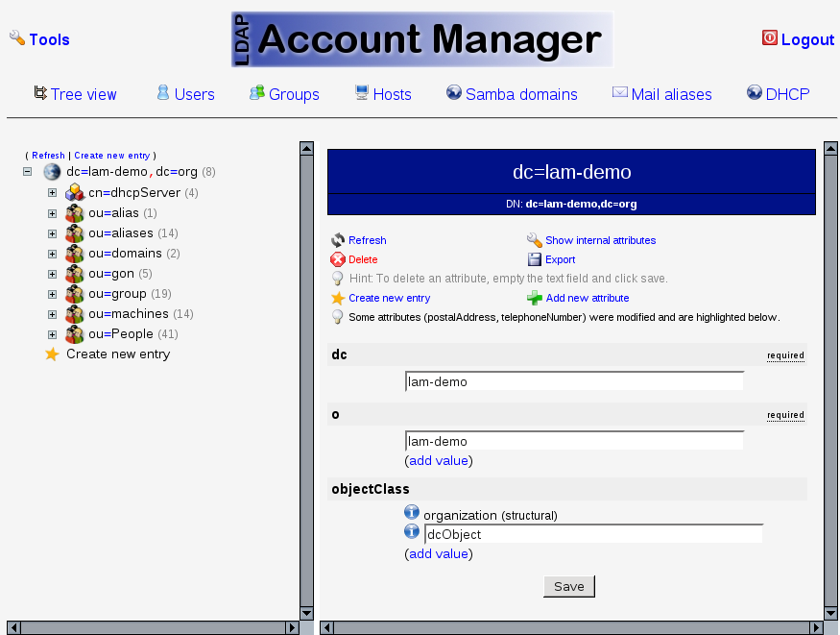Click the red Logout icon
This screenshot has width=840, height=635.
pos(769,38)
